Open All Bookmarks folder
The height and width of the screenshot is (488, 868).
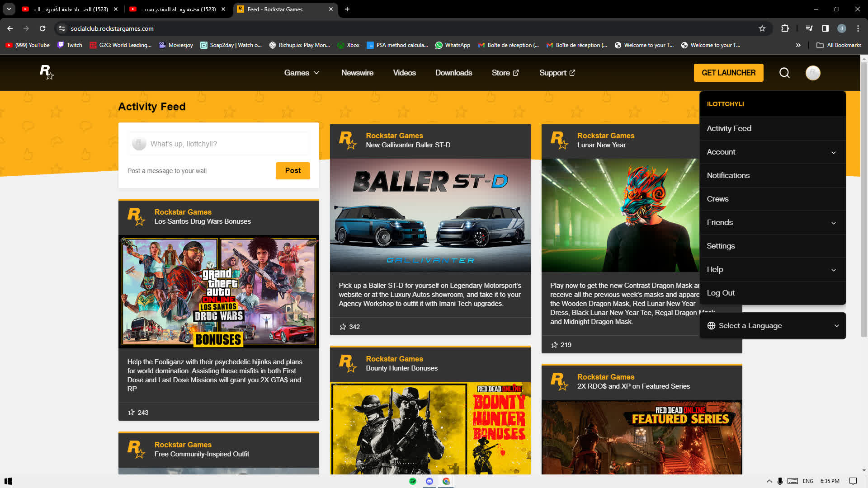tap(839, 45)
